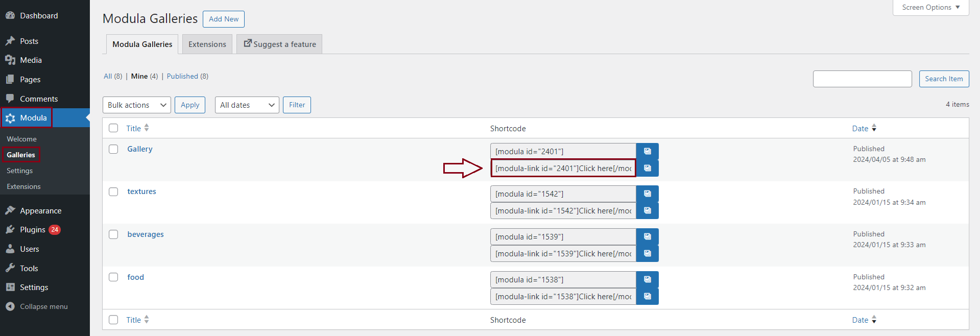Screen dimensions: 980x336
Task: Sort galleries by the Date column
Action: point(860,129)
